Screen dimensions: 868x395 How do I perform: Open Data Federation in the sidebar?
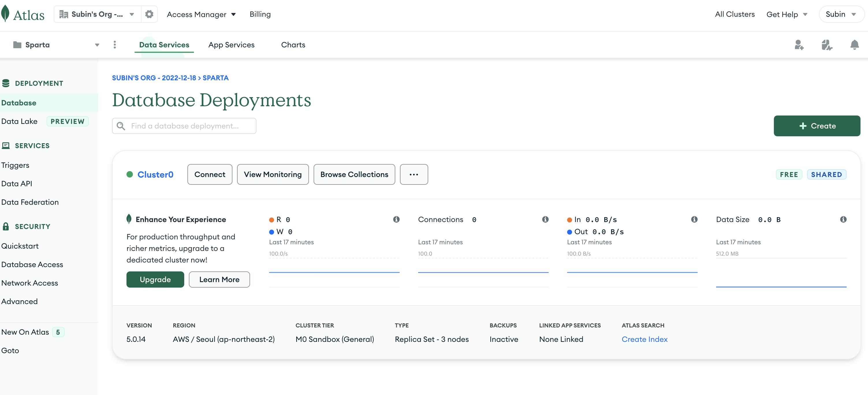30,202
